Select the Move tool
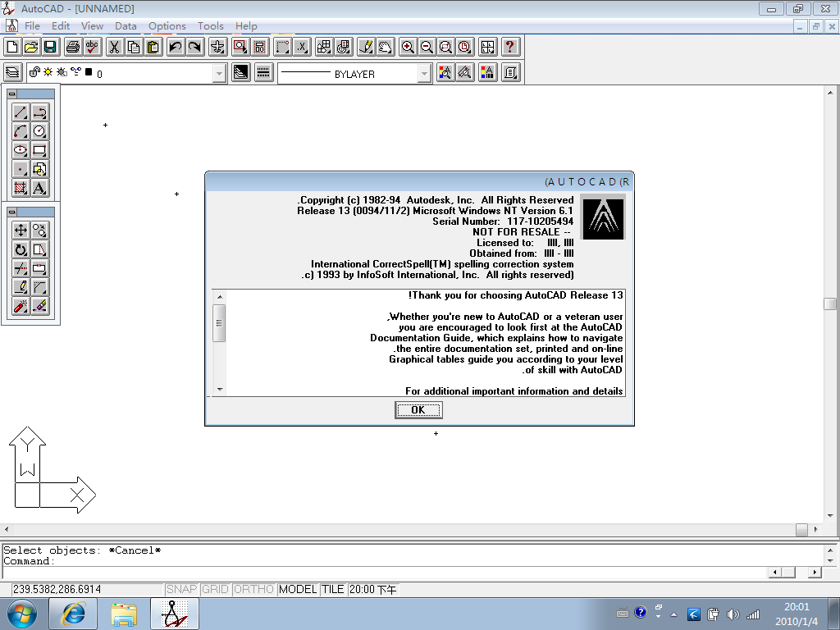This screenshot has width=840, height=630. point(21,231)
